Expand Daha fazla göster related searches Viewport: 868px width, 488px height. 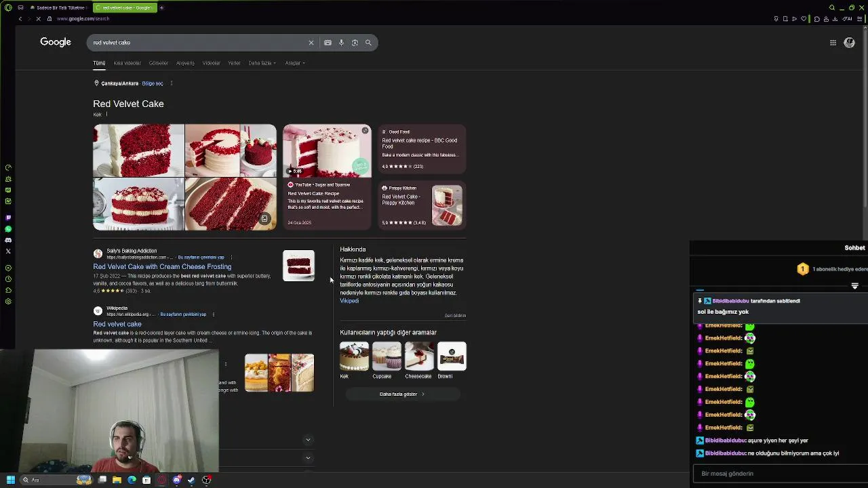coord(402,394)
